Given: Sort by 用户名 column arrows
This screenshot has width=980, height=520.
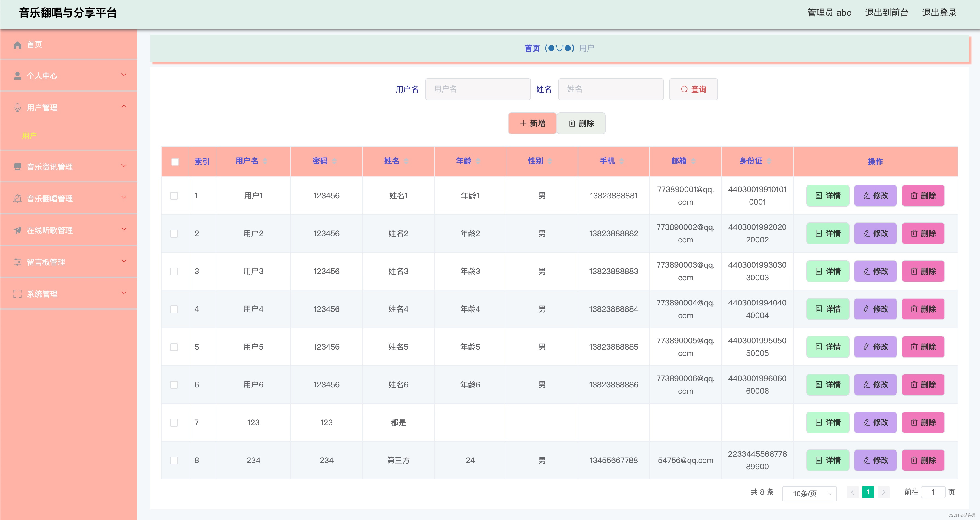Looking at the screenshot, I should click(265, 161).
